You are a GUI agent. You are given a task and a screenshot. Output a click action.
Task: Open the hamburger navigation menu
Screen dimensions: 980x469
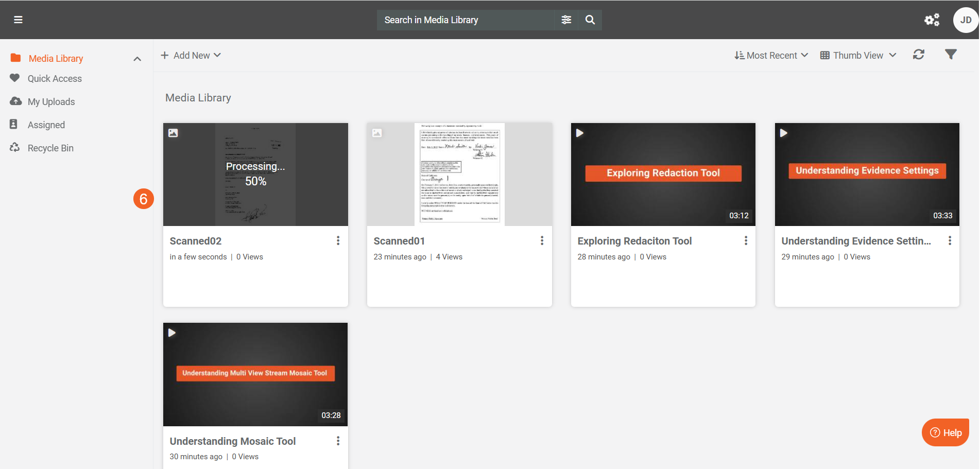pos(18,20)
